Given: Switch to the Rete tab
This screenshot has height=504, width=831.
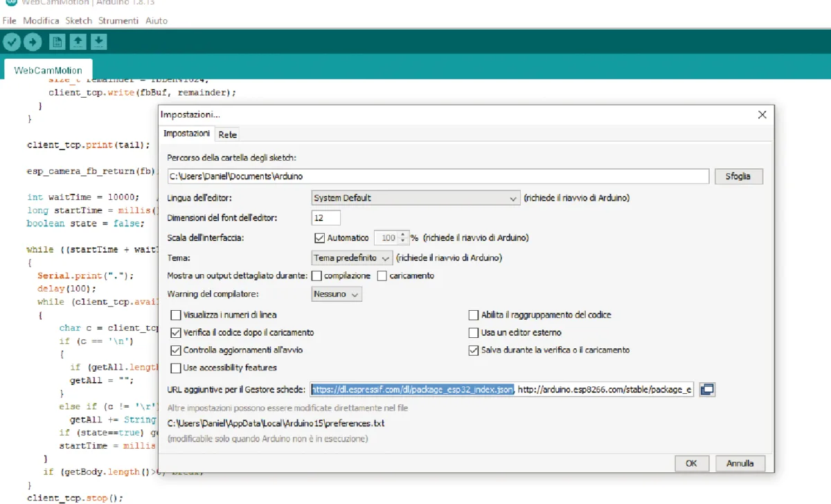Looking at the screenshot, I should click(x=228, y=134).
